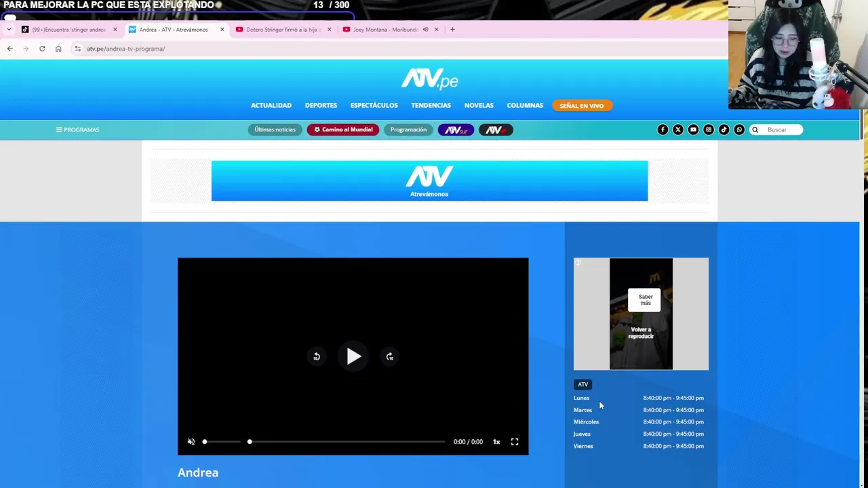Open COLUMNAS menu section

pyautogui.click(x=525, y=105)
